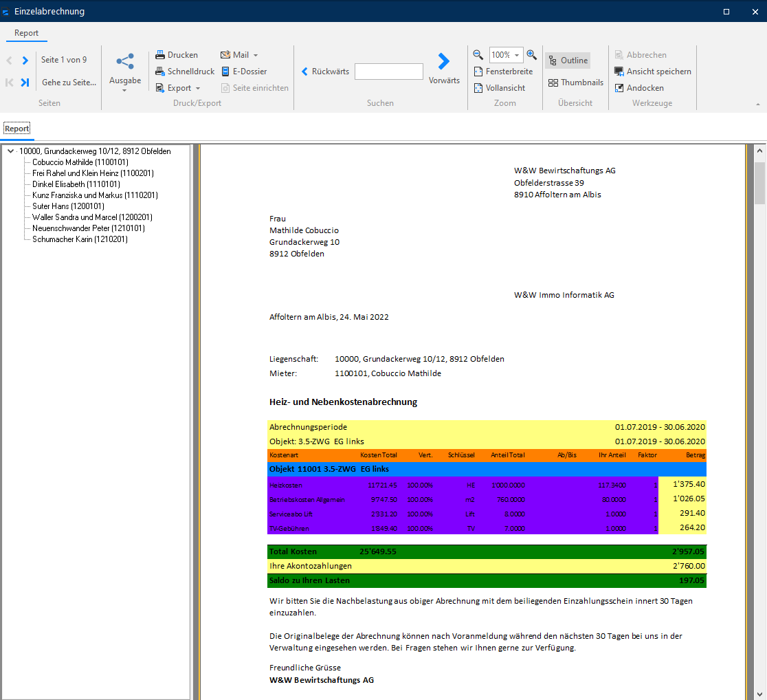Select Waller Sandra und Marcel
This screenshot has height=700, width=767.
click(93, 217)
